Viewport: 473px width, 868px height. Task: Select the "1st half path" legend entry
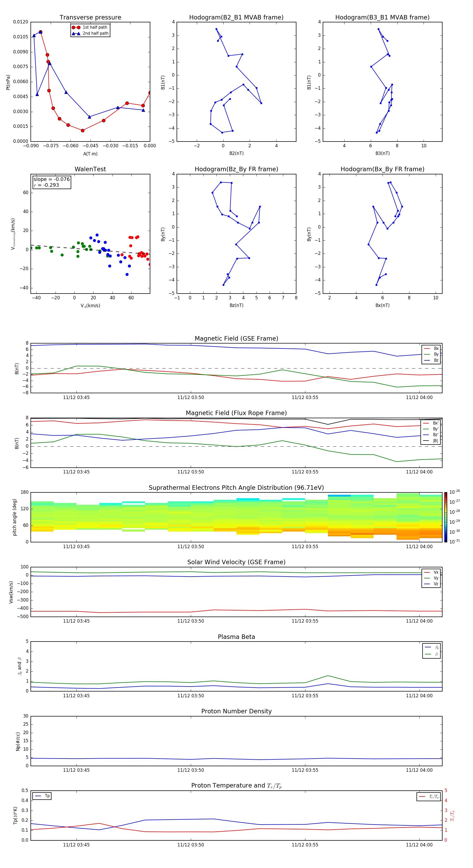(x=90, y=27)
